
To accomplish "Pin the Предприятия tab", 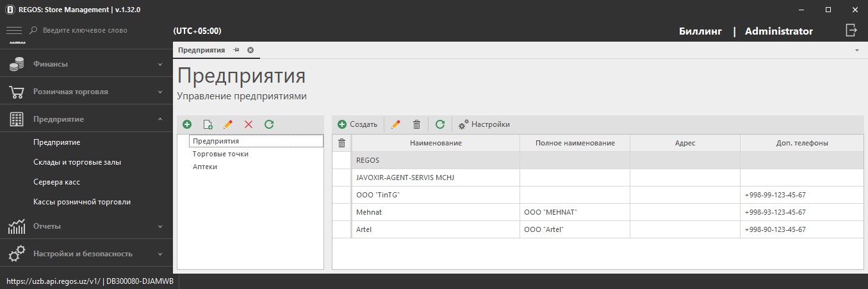I will (x=236, y=50).
